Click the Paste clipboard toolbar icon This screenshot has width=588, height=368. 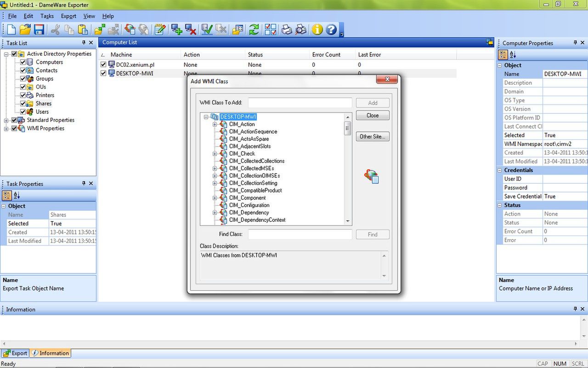tap(83, 30)
